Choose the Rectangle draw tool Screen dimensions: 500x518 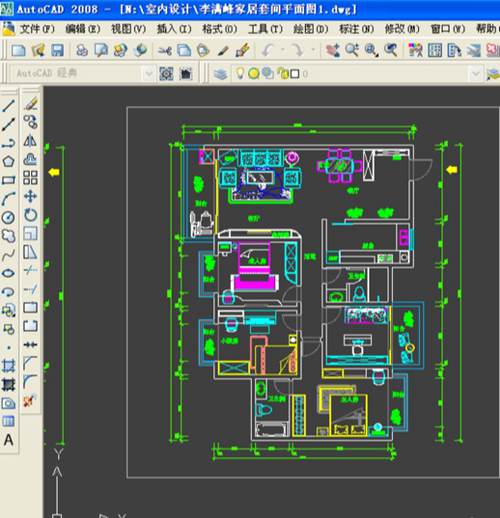click(8, 180)
